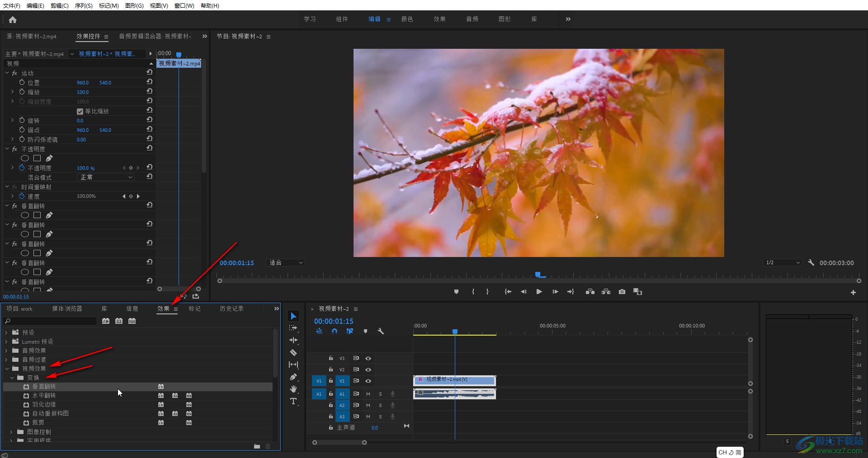Toggle the uniform scale checkbox
The image size is (868, 458).
[80, 111]
